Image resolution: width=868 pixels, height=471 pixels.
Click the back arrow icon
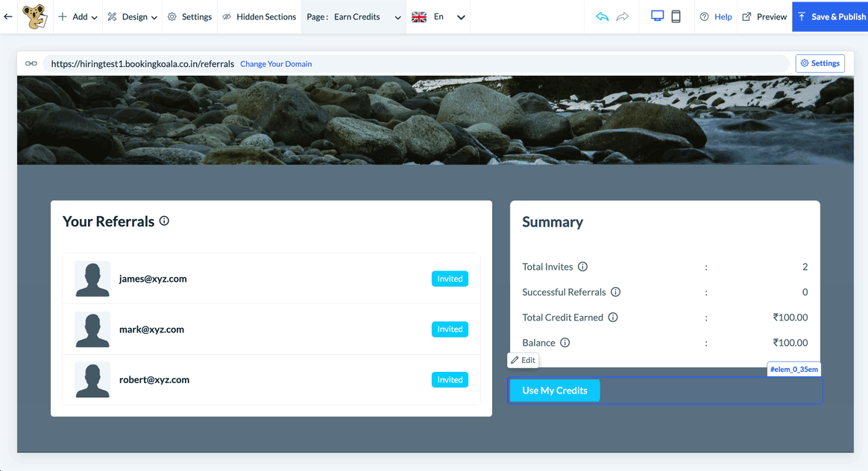pos(8,16)
